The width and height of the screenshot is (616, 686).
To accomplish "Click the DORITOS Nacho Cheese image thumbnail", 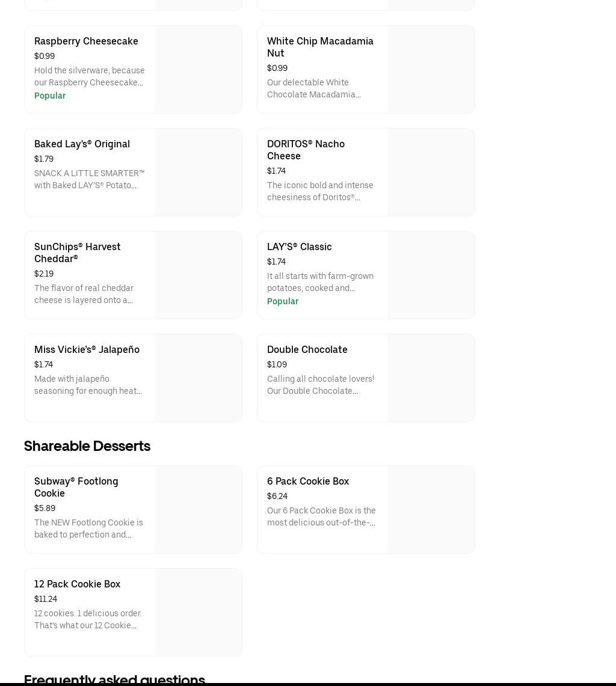I will pyautogui.click(x=431, y=172).
